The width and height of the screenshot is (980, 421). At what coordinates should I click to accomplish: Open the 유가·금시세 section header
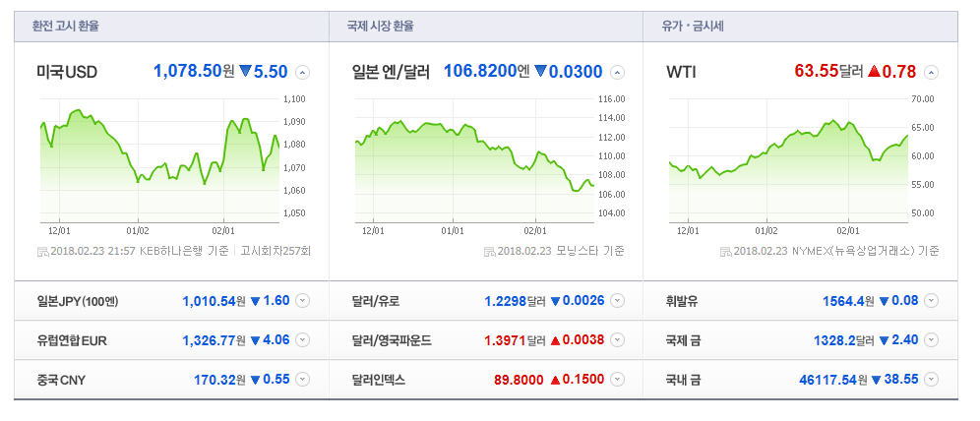click(695, 27)
